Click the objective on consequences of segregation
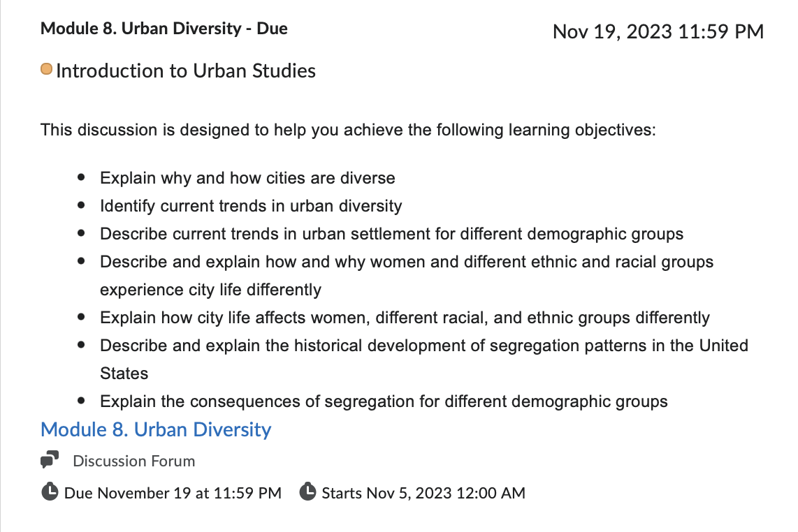Viewport: 798px width, 532px height. 384,401
